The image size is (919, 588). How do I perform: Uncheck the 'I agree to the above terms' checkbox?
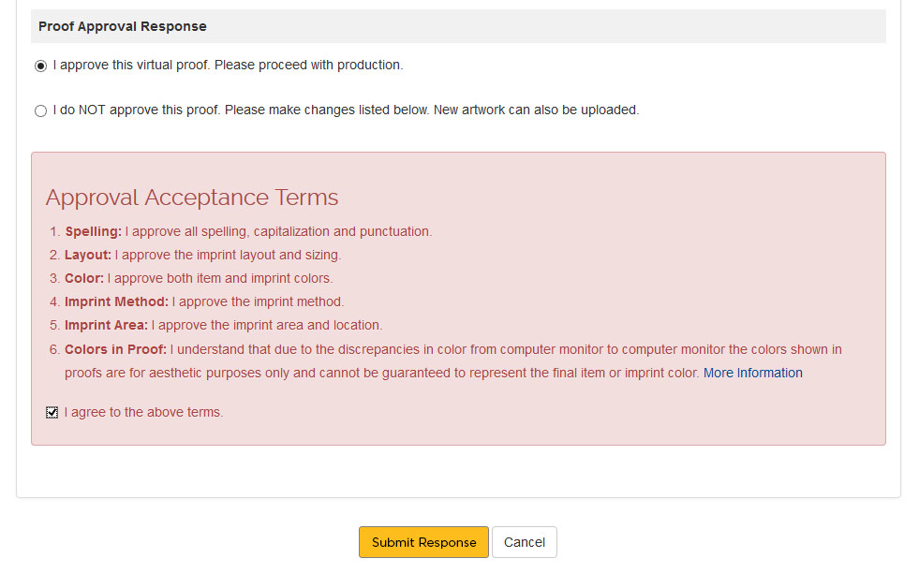pos(52,413)
